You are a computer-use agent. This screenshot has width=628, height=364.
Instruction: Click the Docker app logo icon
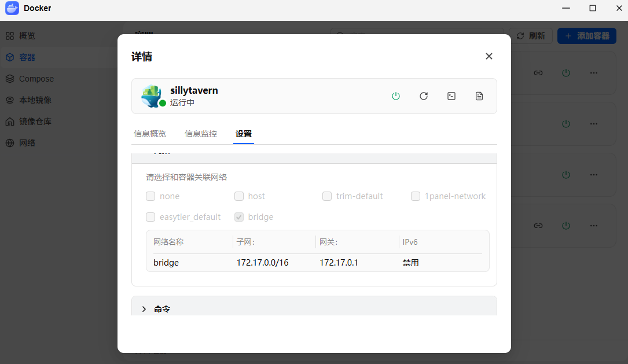point(12,8)
